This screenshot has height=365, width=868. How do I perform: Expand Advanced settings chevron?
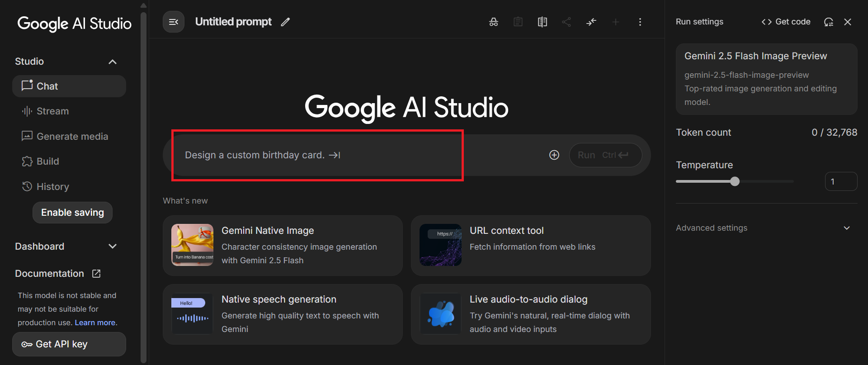847,228
